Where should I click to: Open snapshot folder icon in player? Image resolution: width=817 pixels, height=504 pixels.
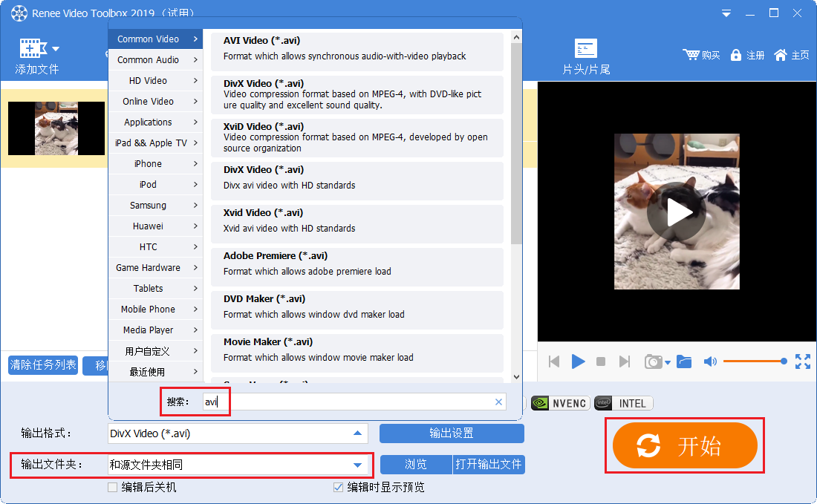(x=683, y=361)
